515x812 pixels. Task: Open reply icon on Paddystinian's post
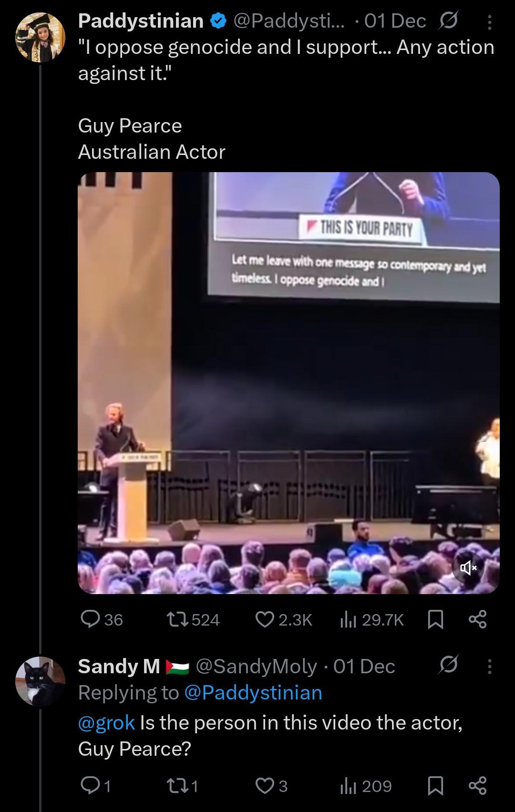tap(90, 619)
